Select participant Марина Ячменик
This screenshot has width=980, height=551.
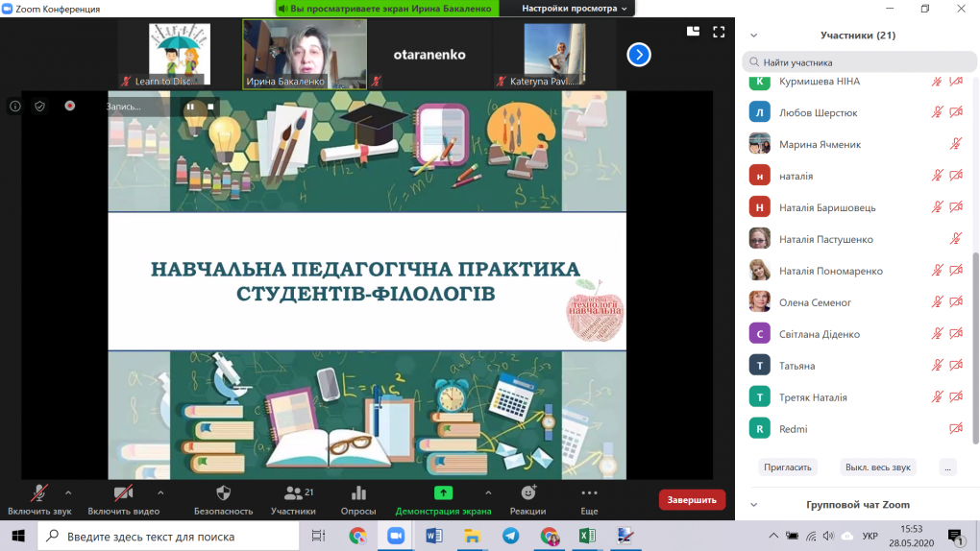857,144
